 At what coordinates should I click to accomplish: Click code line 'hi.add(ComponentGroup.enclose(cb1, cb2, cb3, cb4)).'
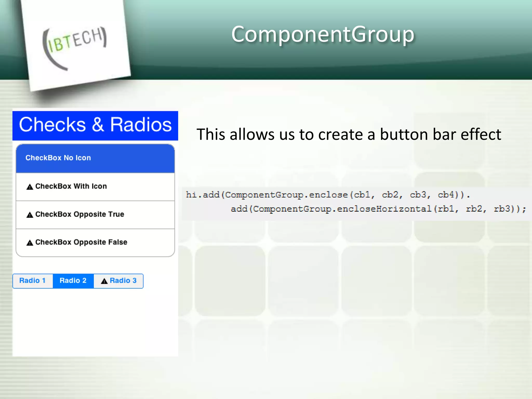click(x=328, y=195)
